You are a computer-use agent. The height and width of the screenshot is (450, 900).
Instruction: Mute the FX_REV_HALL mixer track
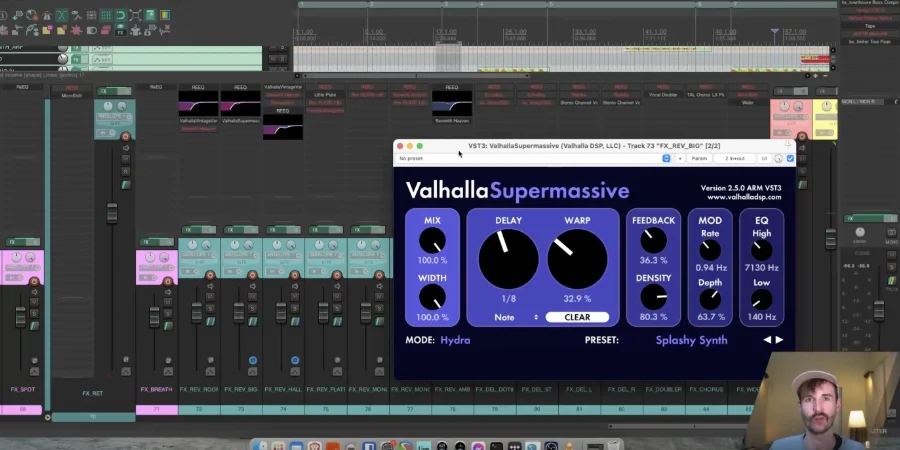pos(295,297)
